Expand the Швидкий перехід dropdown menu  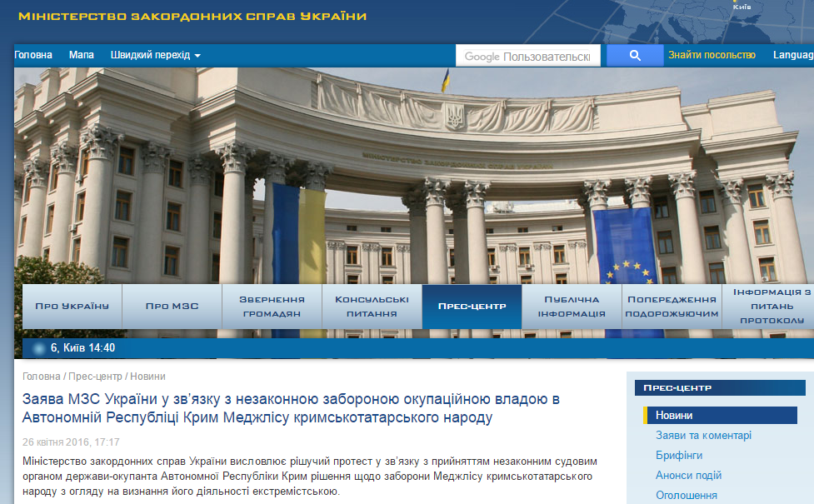(152, 55)
